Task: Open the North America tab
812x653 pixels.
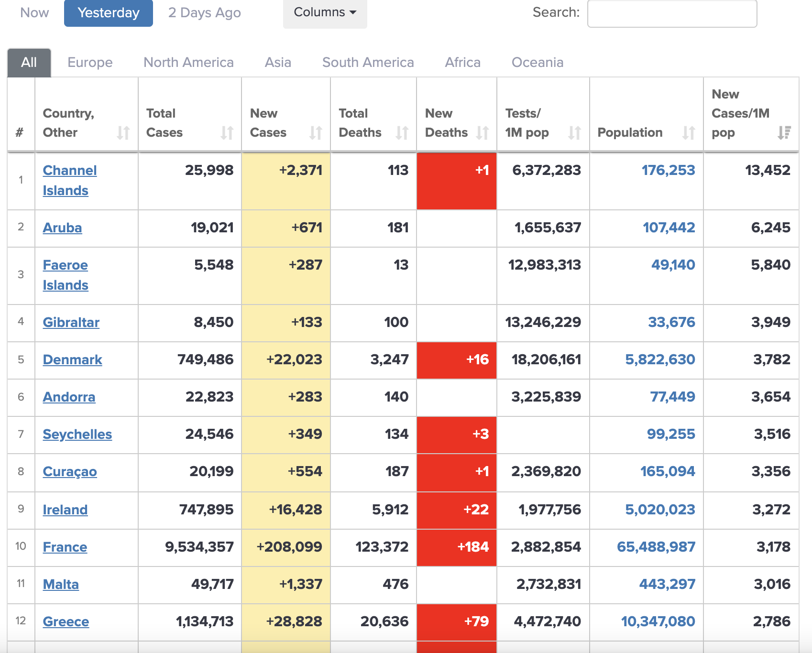Action: point(188,63)
